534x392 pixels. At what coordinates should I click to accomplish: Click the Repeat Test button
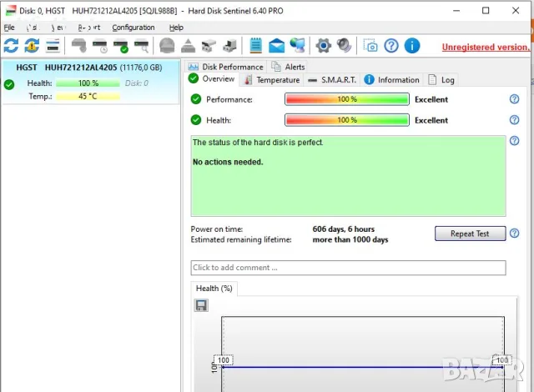click(470, 234)
